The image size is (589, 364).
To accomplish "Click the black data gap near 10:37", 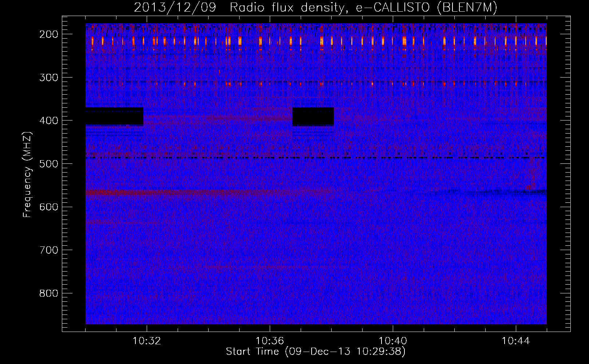I will 313,116.
